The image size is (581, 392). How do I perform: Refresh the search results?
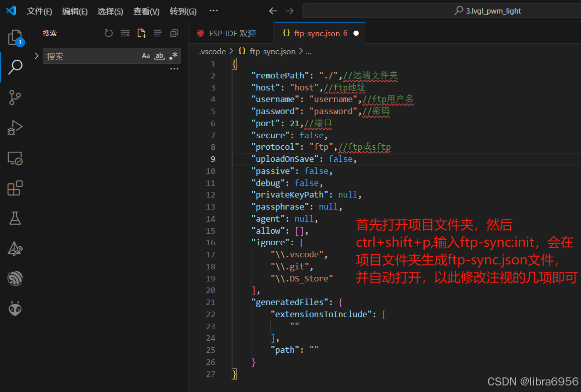(x=109, y=33)
